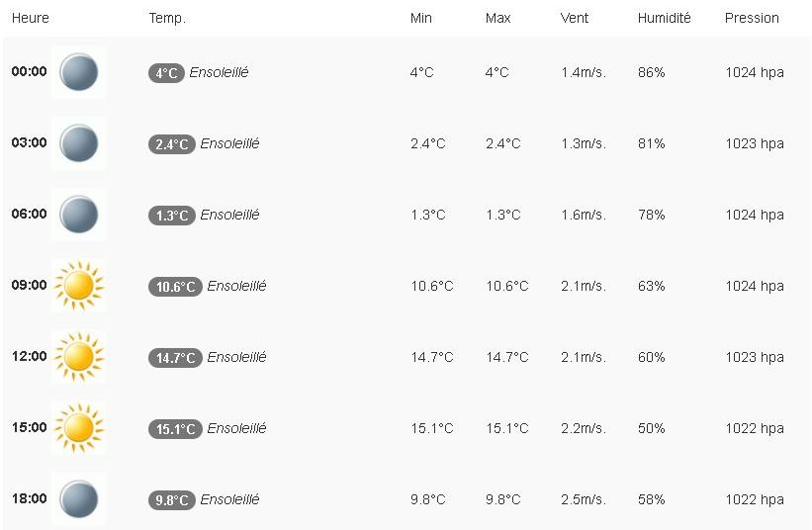The width and height of the screenshot is (812, 530).
Task: Select the 4°C temperature badge
Action: 166,73
